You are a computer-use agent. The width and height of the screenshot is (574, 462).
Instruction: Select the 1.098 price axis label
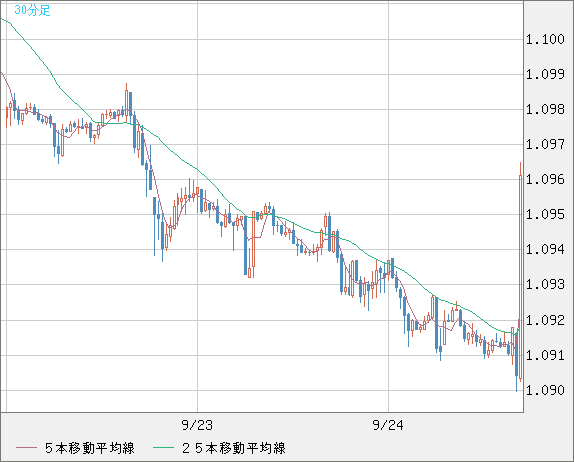[x=545, y=109]
